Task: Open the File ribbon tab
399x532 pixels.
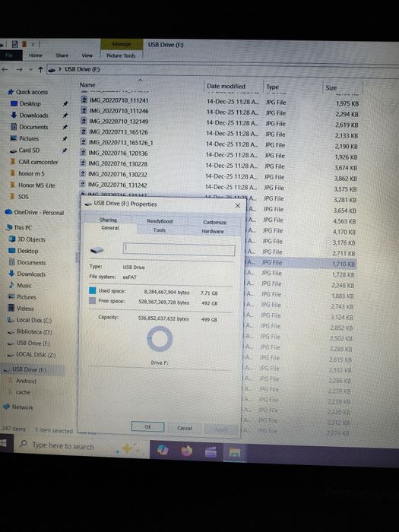Action: click(9, 55)
